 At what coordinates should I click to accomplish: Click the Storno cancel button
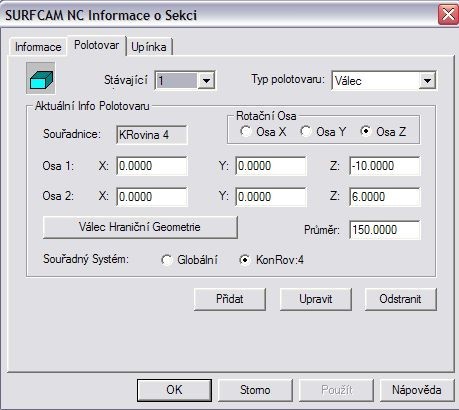(x=255, y=390)
